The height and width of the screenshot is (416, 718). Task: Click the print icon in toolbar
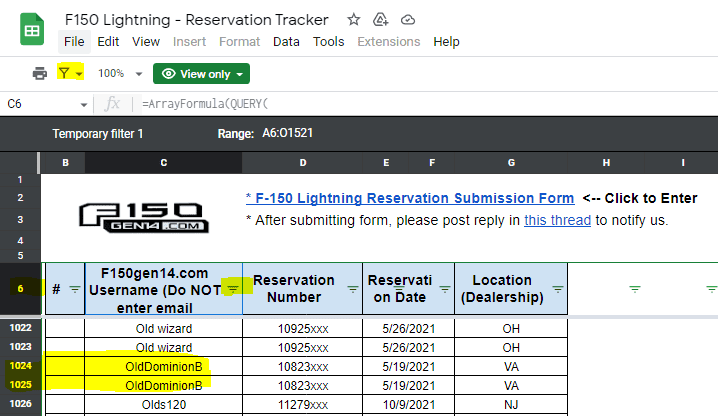40,73
